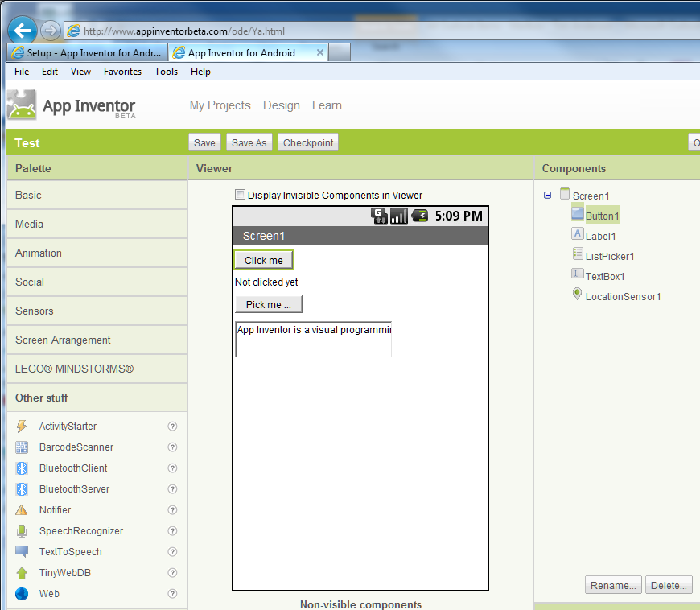Collapse the Screen1 component tree
The width and height of the screenshot is (700, 610).
tap(547, 195)
